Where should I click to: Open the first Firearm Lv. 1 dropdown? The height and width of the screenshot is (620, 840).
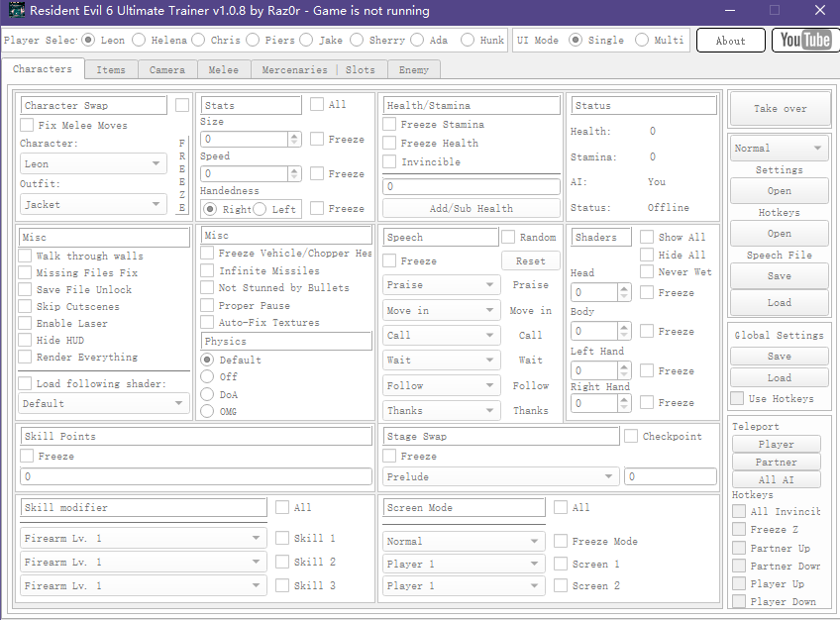pos(144,538)
